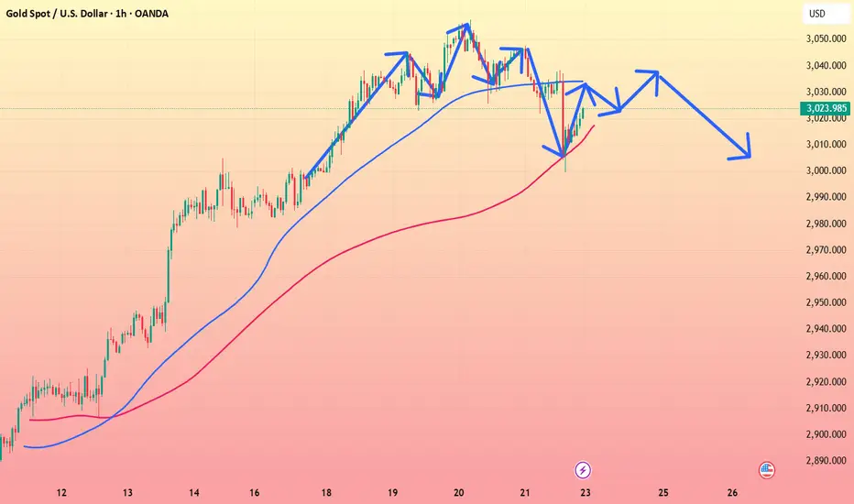Click date 26 on the time axis
Screen dimensions: 854x504
pos(732,493)
